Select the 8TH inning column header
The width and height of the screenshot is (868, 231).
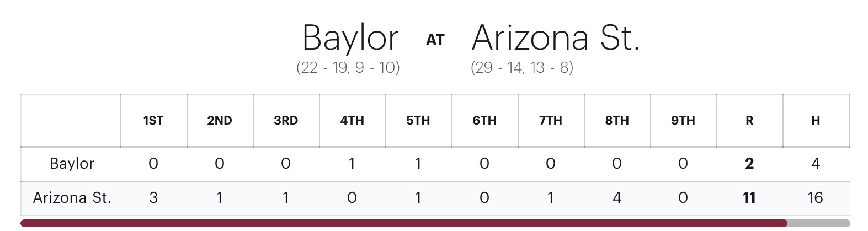coord(617,121)
